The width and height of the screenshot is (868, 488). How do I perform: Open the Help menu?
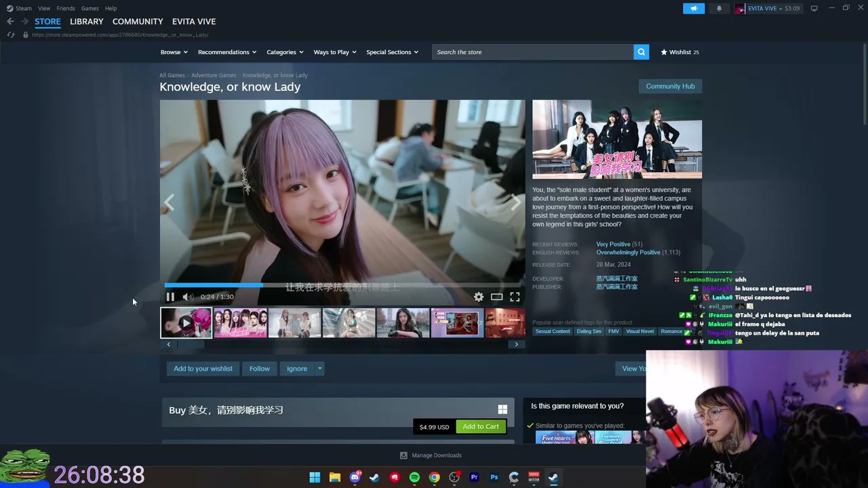pos(111,8)
